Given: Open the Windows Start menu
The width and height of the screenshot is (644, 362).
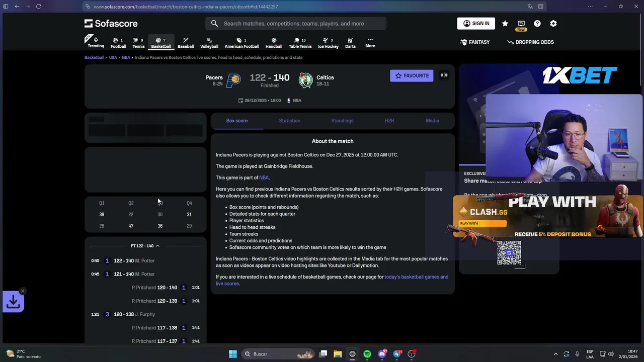Looking at the screenshot, I should pyautogui.click(x=233, y=354).
